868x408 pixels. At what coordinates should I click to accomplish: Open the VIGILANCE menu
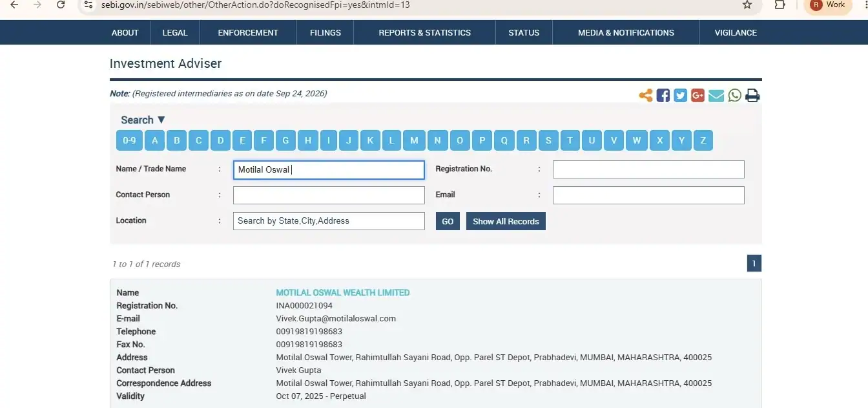736,32
